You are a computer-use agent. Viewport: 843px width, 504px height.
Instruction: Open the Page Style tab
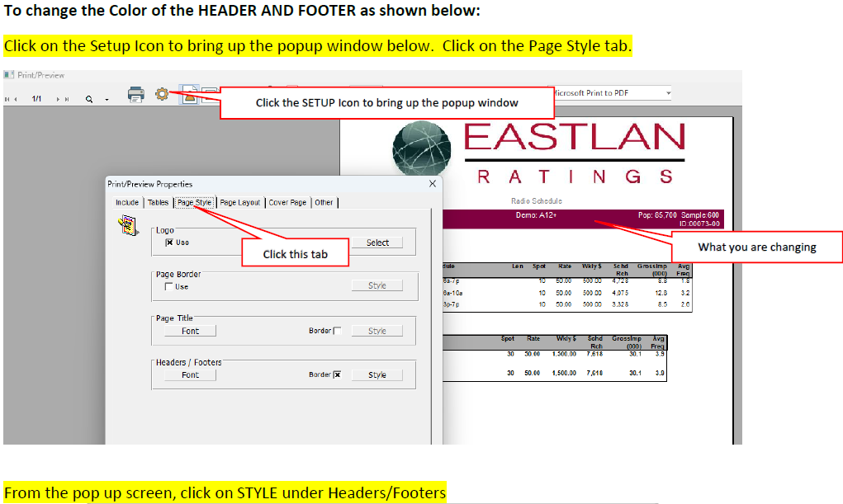point(195,203)
